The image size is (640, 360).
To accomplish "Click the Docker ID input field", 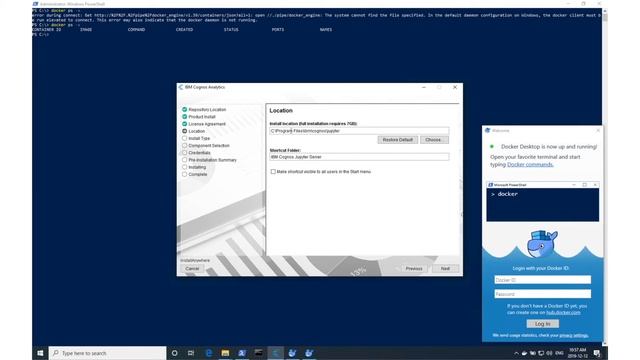I will point(542,280).
